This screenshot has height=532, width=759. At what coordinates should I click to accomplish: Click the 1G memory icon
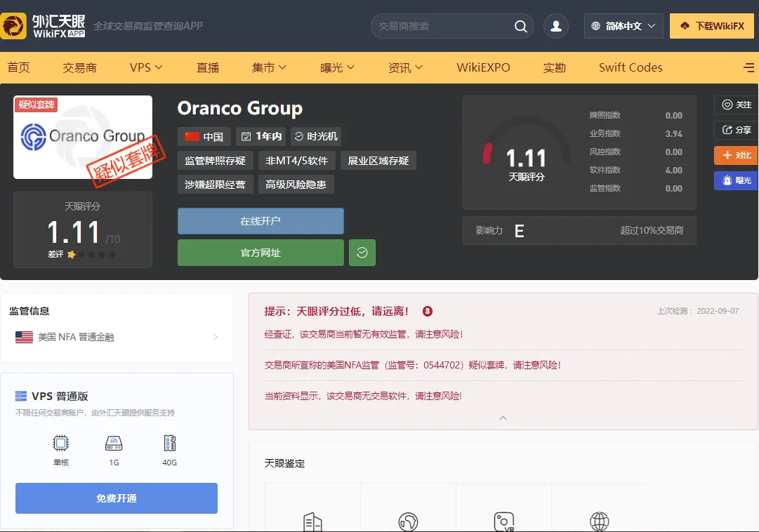pos(114,443)
